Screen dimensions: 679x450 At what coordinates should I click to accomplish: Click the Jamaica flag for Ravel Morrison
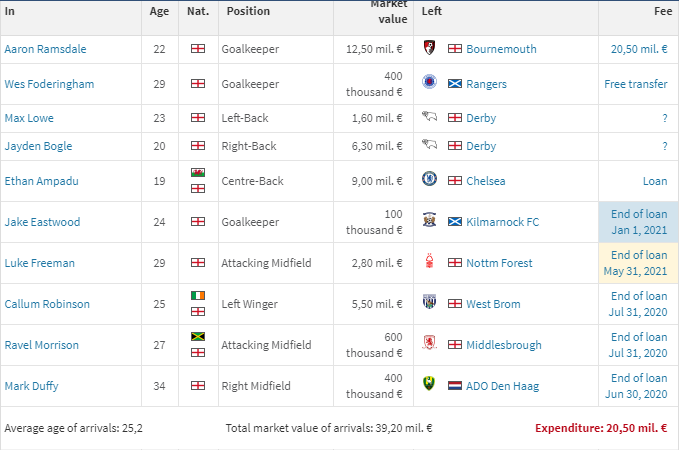198,337
